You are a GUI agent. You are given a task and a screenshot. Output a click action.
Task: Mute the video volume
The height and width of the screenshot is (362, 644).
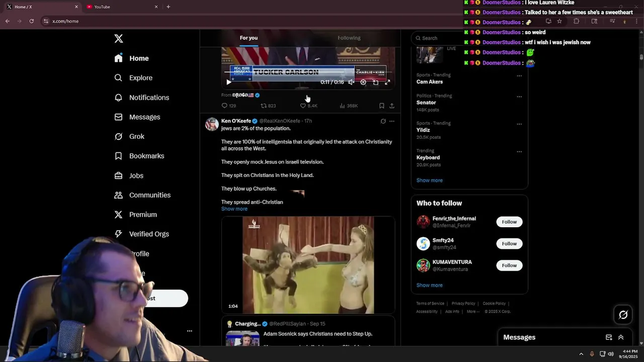(x=351, y=82)
